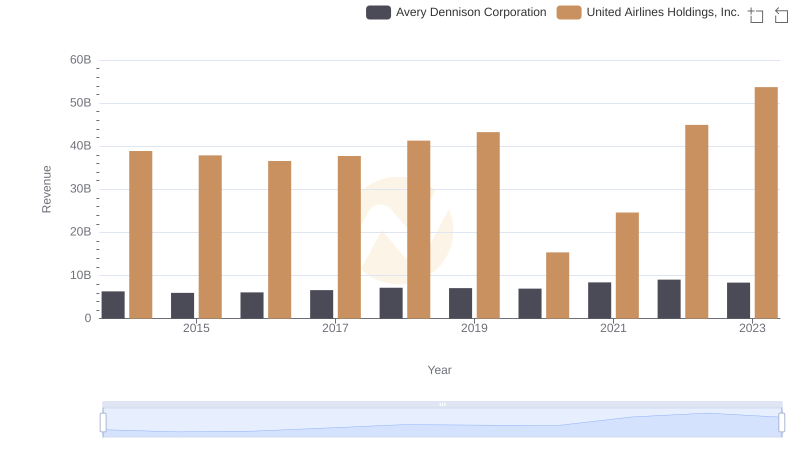Click the 40B y-axis label

point(81,146)
